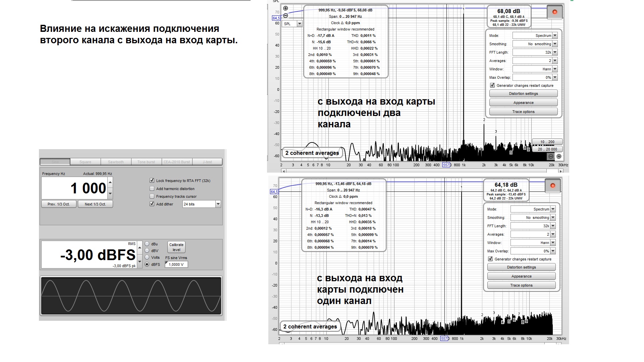Toggle Frequency tracks cursor checkbox
This screenshot has height=362, width=644.
pyautogui.click(x=152, y=196)
